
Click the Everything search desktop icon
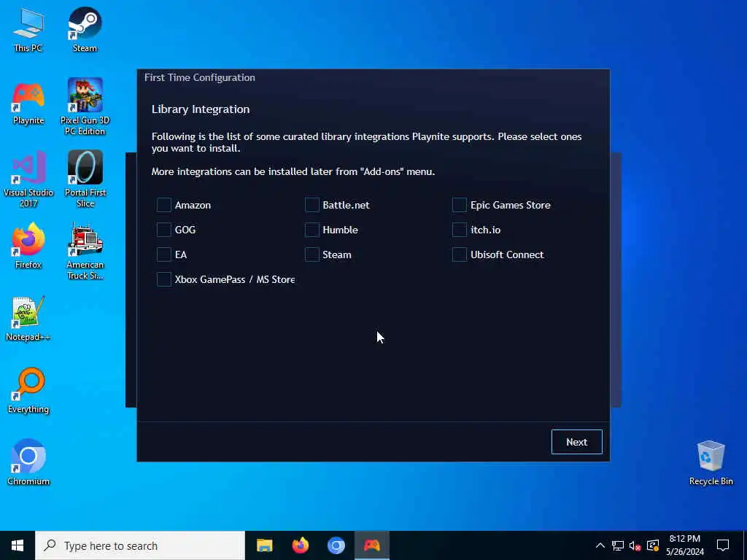[28, 391]
